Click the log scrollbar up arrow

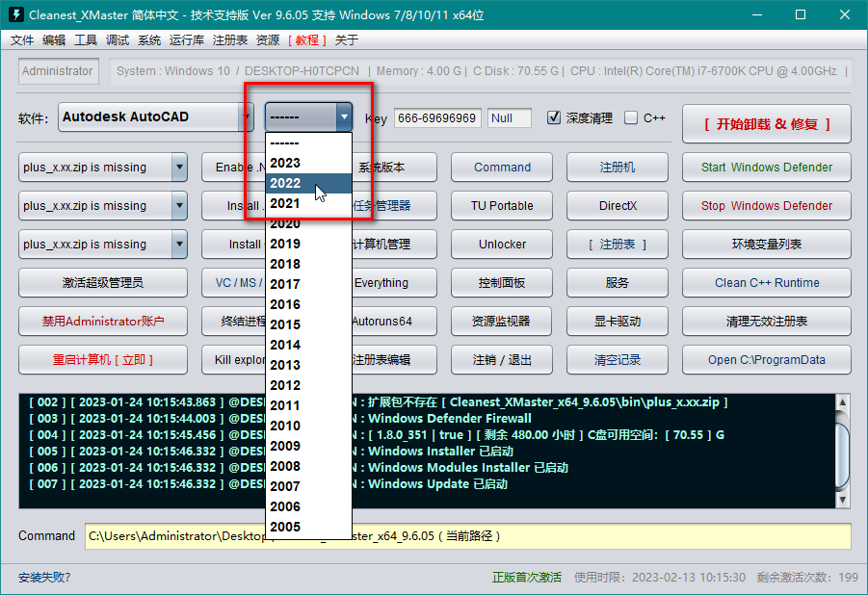pyautogui.click(x=842, y=401)
